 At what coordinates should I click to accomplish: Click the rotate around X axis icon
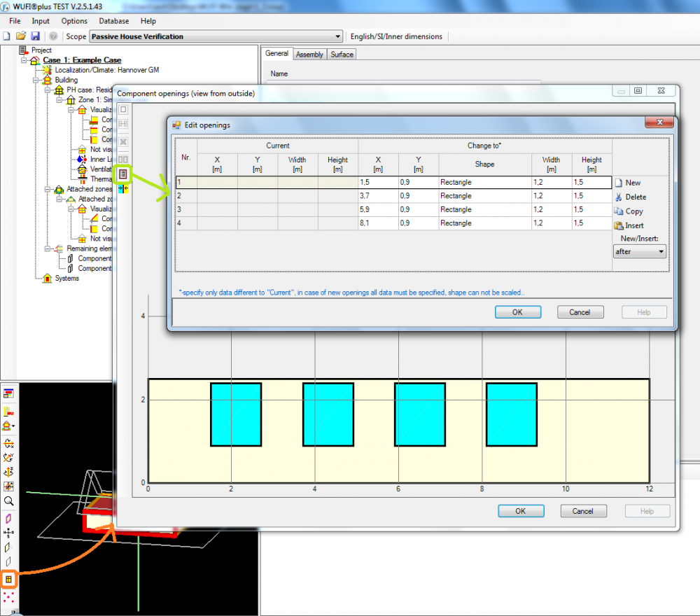pos(9,444)
